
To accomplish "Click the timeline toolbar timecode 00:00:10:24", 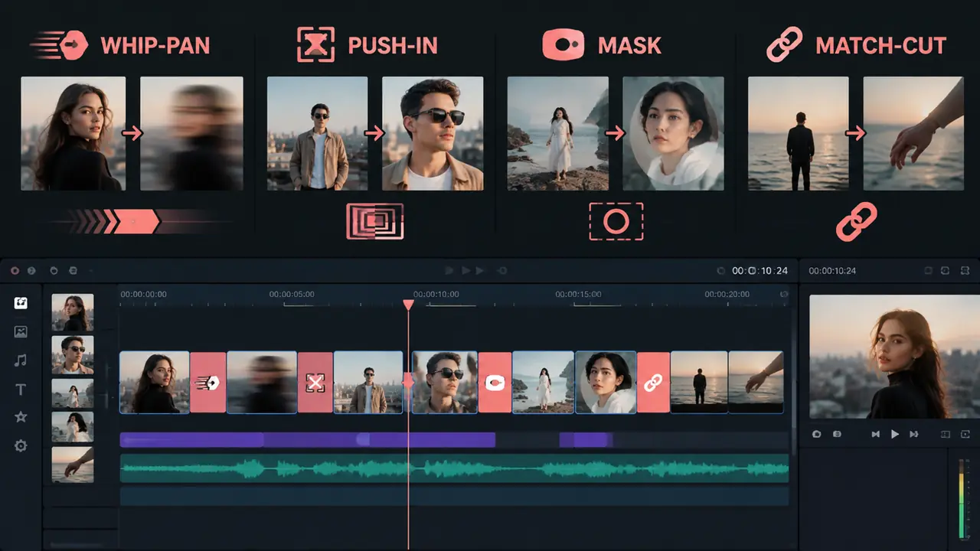I will pyautogui.click(x=759, y=271).
